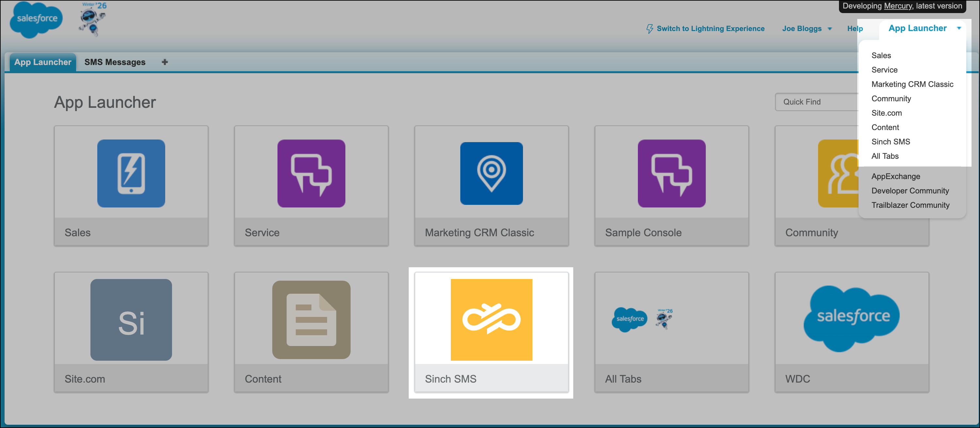Choose Community in the app menu

pyautogui.click(x=891, y=99)
